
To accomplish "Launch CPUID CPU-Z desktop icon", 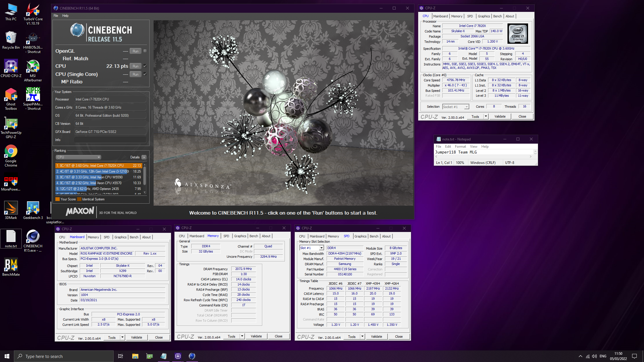I will tap(11, 69).
